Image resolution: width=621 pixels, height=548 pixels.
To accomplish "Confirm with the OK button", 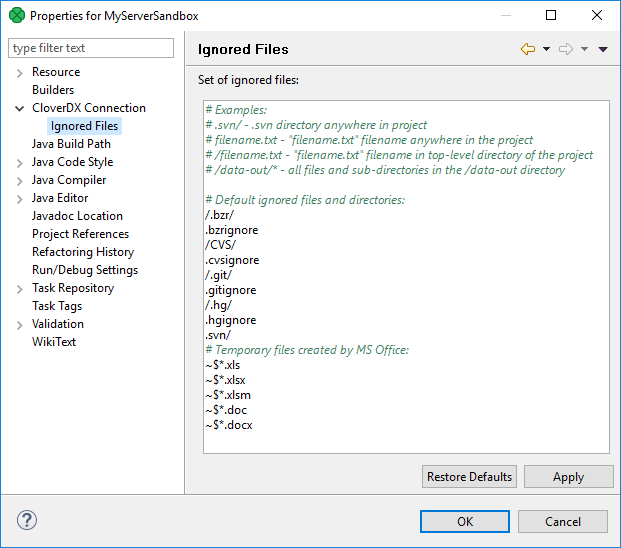I will point(465,521).
